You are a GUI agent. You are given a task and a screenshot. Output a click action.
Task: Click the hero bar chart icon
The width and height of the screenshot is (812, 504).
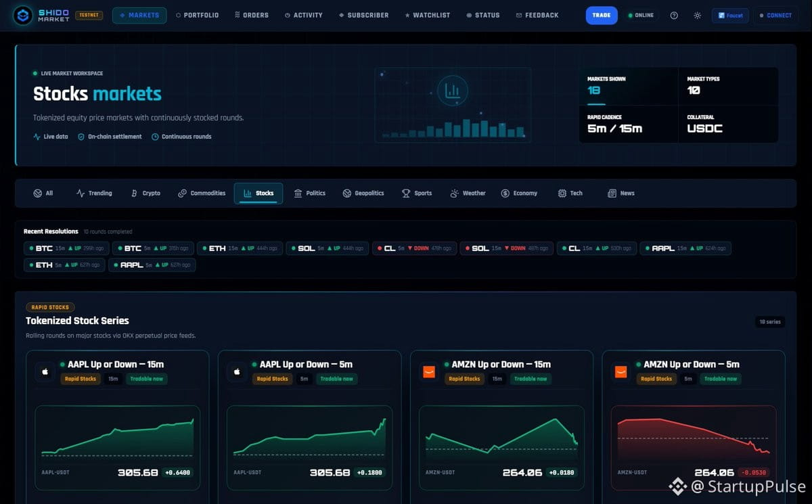tap(453, 90)
